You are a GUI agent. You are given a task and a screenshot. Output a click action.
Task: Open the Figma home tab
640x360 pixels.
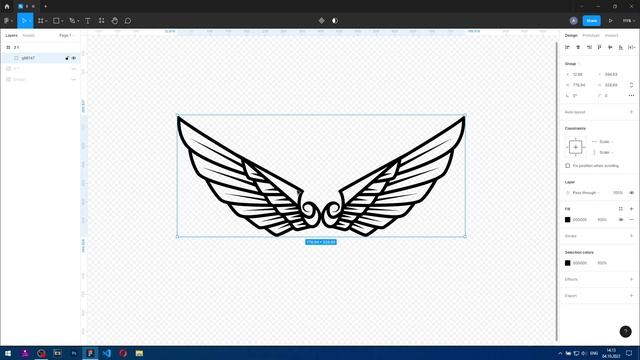point(7,6)
